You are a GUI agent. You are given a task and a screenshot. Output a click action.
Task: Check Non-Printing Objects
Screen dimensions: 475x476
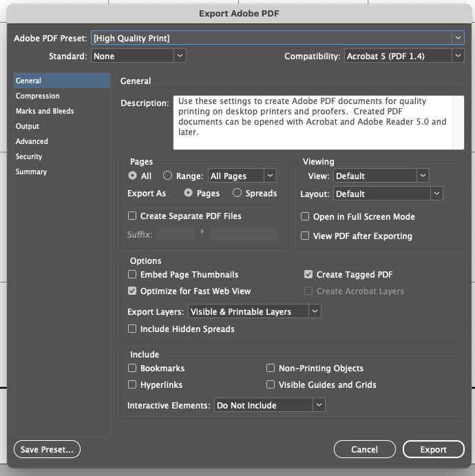pos(271,368)
